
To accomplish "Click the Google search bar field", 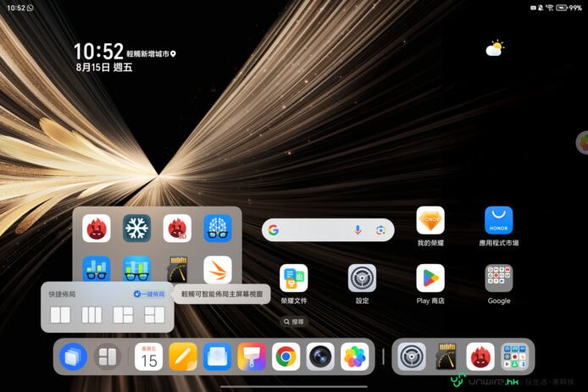I will click(x=309, y=230).
